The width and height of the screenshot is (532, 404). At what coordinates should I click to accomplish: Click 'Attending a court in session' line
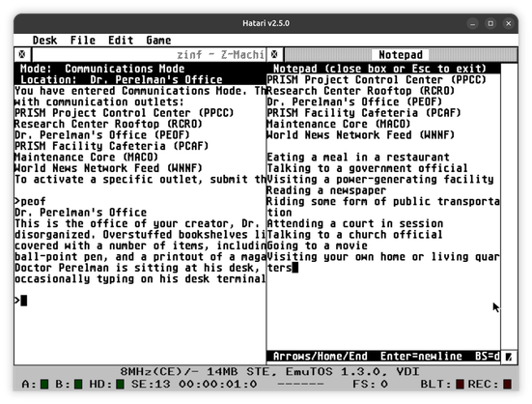(355, 223)
